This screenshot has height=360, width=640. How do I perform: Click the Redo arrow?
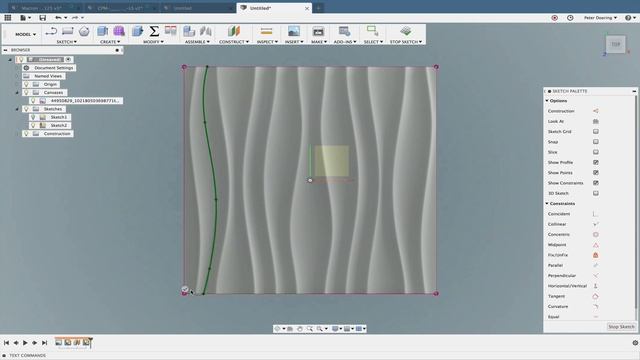pyautogui.click(x=75, y=18)
